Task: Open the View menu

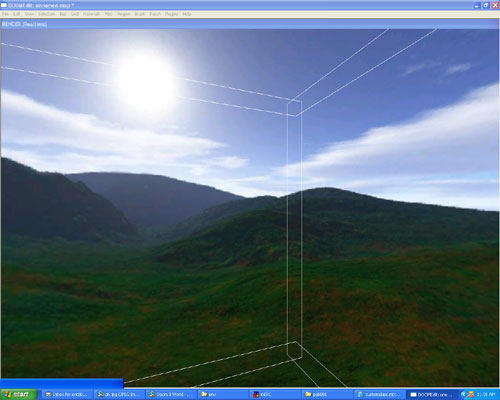Action: tap(29, 14)
